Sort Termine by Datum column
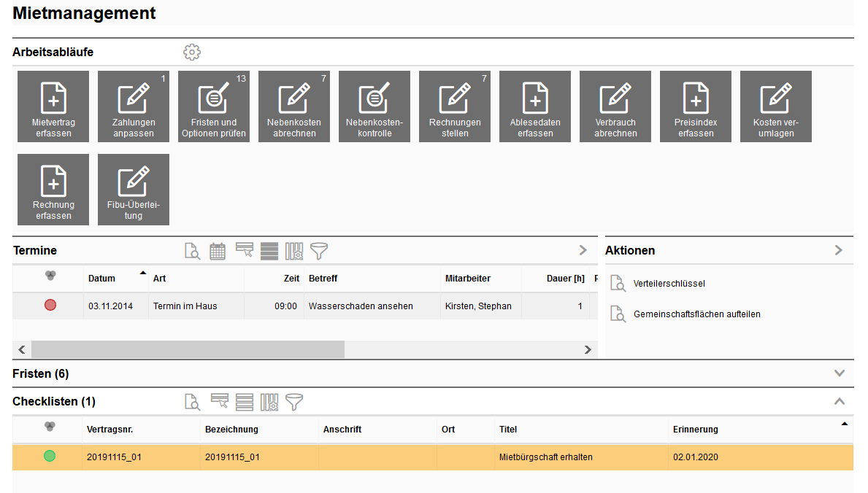The image size is (868, 493). tap(102, 279)
